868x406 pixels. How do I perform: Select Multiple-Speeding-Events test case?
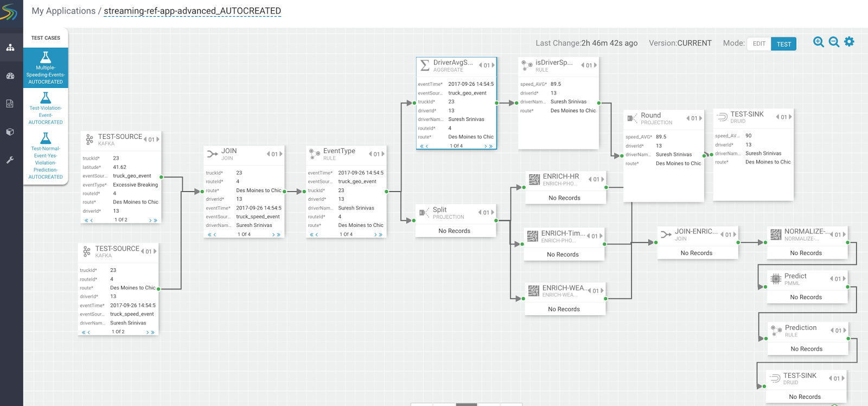coord(46,67)
